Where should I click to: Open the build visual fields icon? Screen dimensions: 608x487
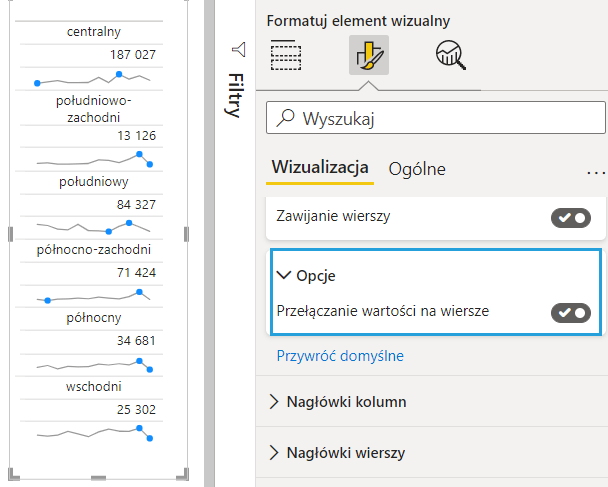(x=287, y=56)
